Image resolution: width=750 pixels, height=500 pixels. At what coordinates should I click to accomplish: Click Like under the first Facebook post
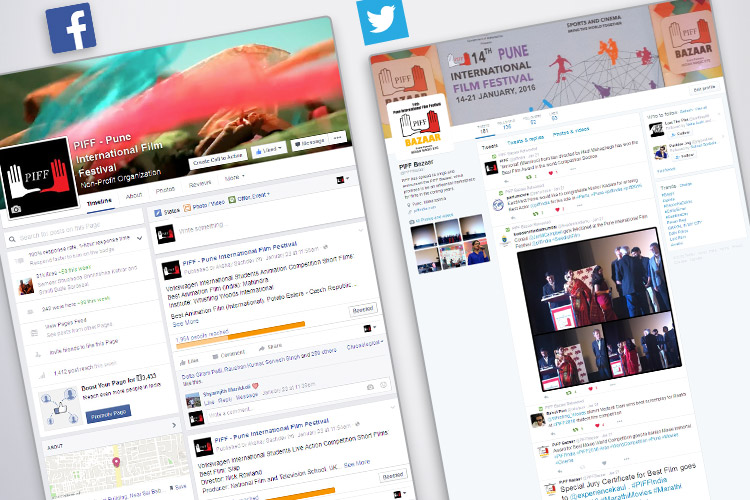(x=189, y=362)
